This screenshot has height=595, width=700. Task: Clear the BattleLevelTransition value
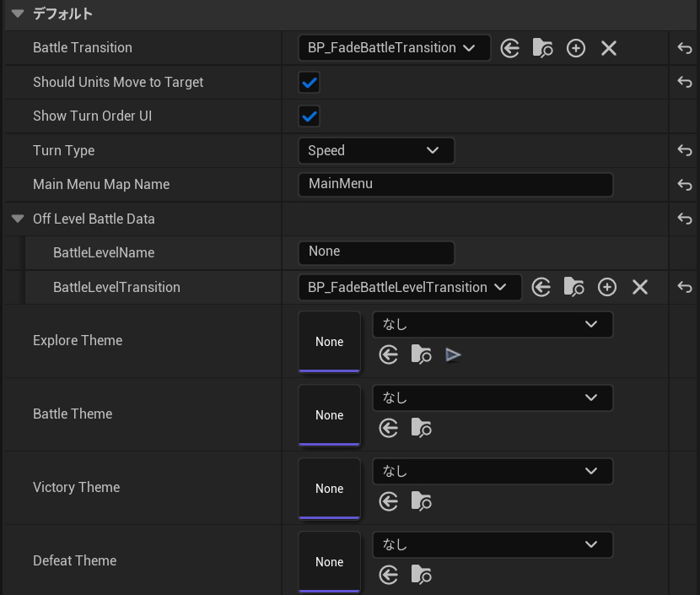point(640,287)
